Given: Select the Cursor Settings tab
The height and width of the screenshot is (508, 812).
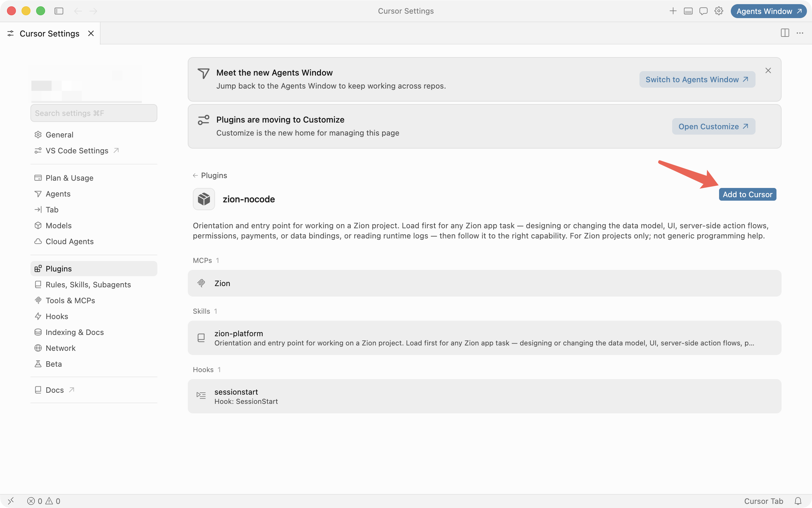Looking at the screenshot, I should tap(50, 33).
